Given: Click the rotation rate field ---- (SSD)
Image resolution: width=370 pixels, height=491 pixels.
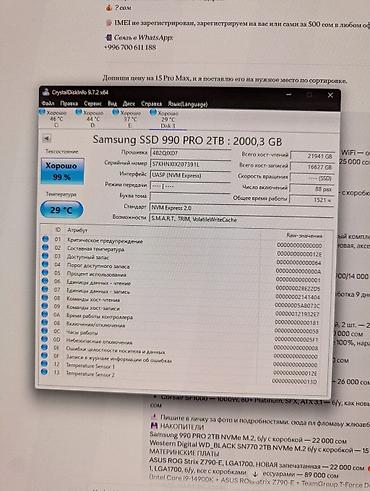Looking at the screenshot, I should click(x=312, y=178).
